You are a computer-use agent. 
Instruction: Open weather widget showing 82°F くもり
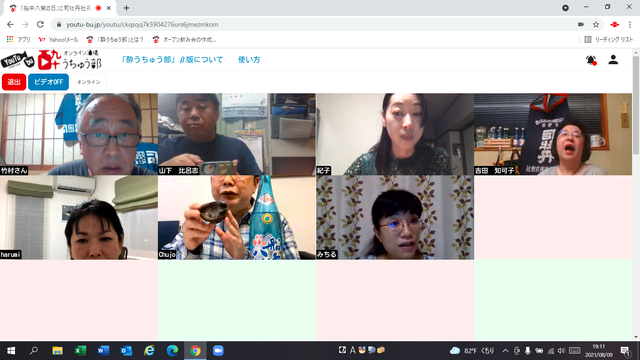coord(472,351)
